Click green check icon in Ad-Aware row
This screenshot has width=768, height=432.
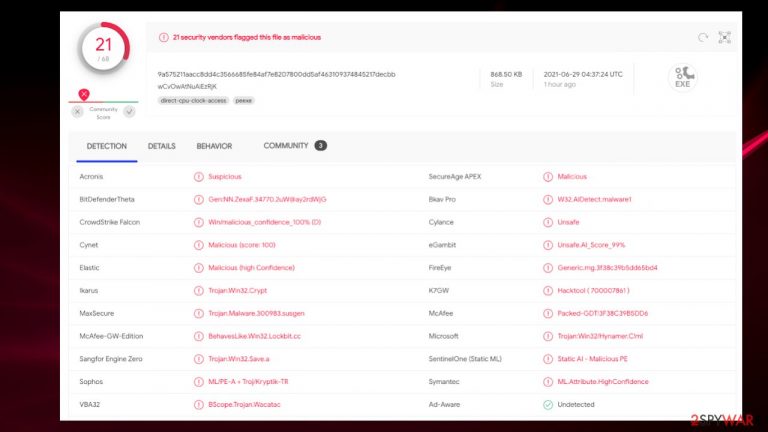pos(548,405)
